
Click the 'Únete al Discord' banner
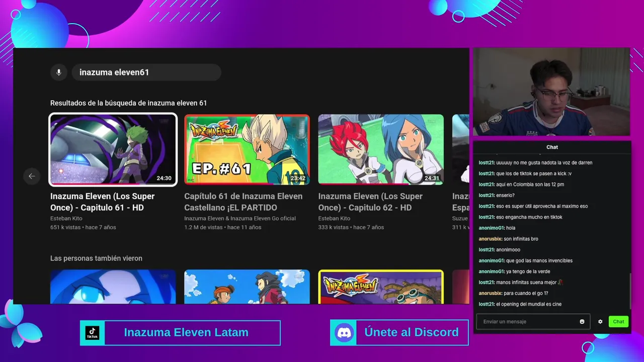click(x=399, y=333)
